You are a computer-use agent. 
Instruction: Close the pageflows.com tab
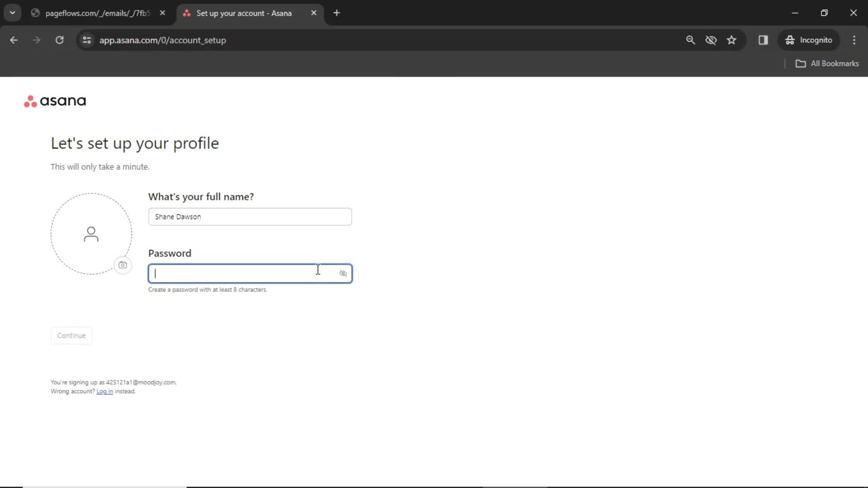[162, 13]
